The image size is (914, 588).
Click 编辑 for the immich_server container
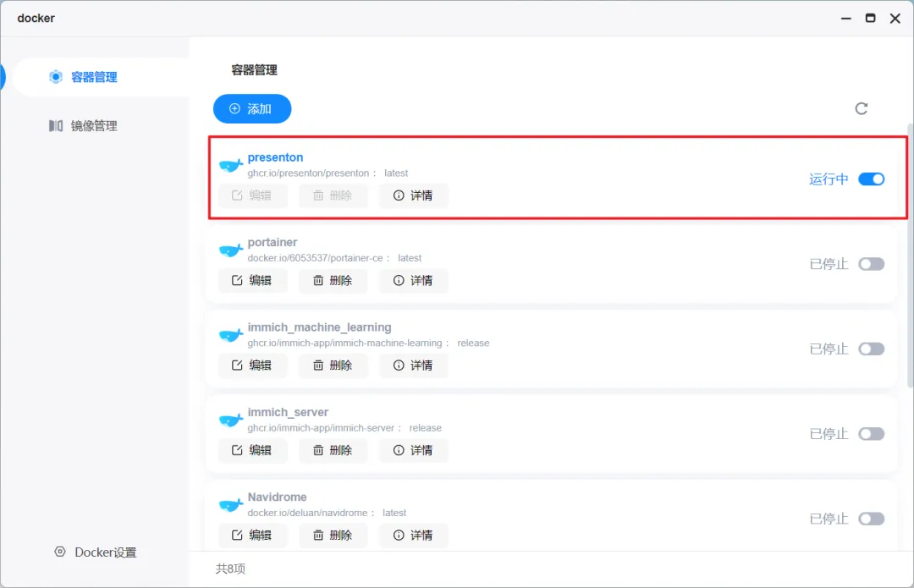[x=252, y=450]
